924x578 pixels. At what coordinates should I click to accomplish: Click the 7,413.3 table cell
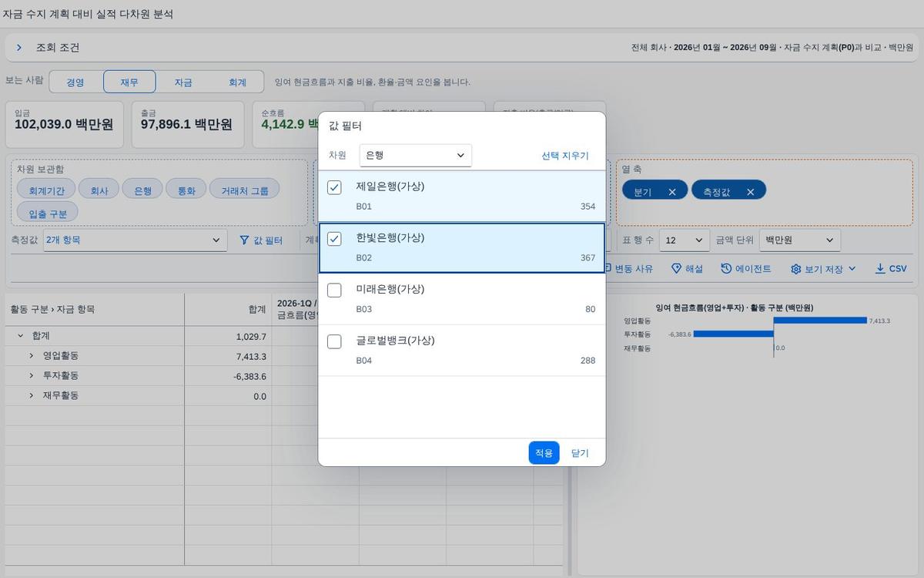[x=228, y=356]
